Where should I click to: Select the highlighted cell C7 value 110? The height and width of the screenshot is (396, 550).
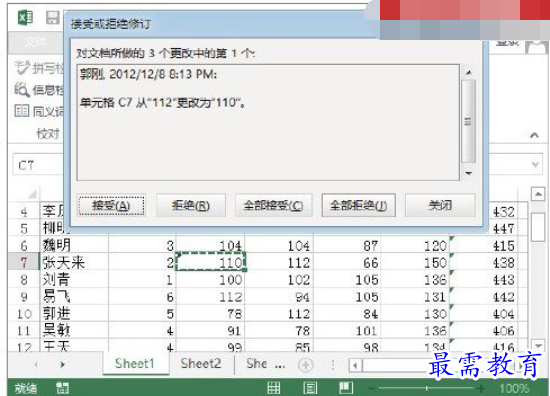tap(210, 262)
